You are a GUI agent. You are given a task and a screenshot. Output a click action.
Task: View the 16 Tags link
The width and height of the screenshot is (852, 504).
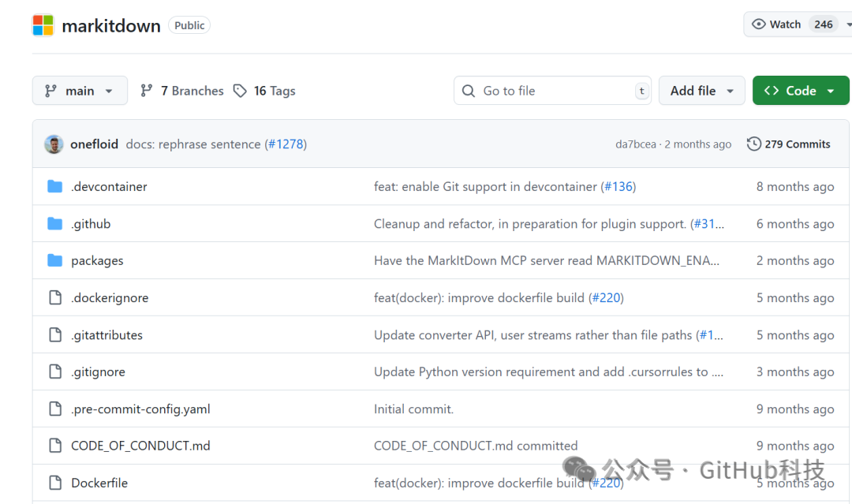[x=275, y=91]
